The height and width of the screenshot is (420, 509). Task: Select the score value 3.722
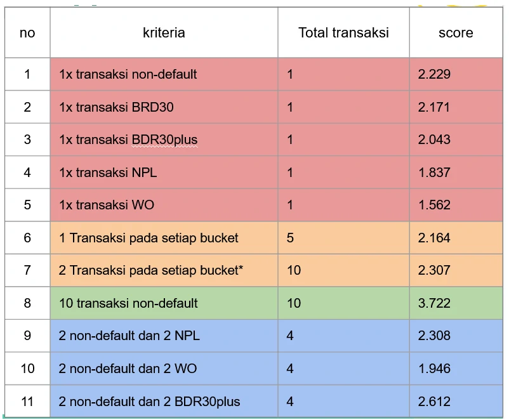(x=434, y=303)
